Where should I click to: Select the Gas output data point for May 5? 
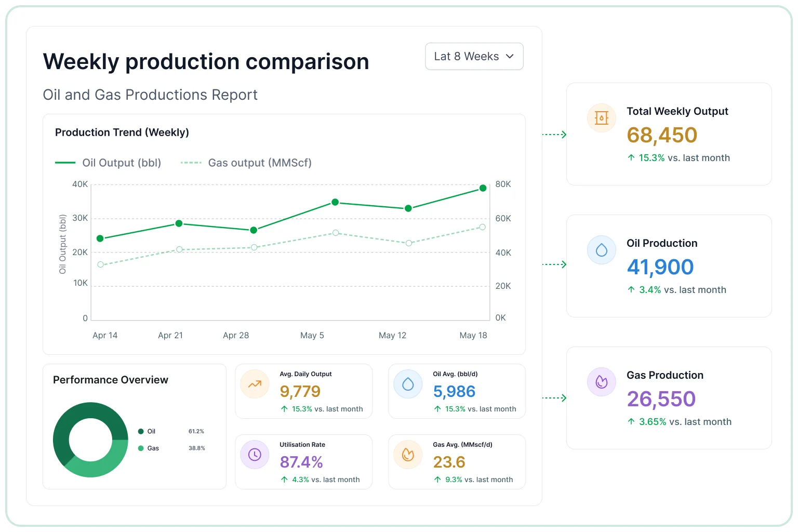point(336,233)
